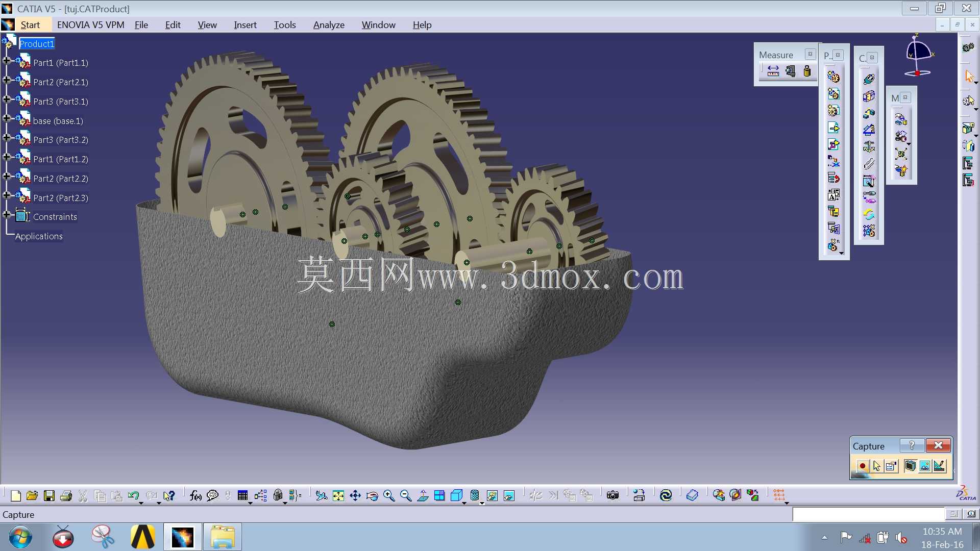Open Graph Tree Reordering tool
This screenshot has width=980, height=551.
[834, 178]
